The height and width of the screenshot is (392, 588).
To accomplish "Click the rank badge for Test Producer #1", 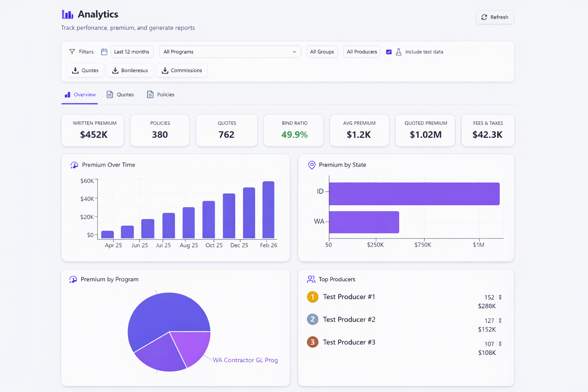I will coord(312,297).
